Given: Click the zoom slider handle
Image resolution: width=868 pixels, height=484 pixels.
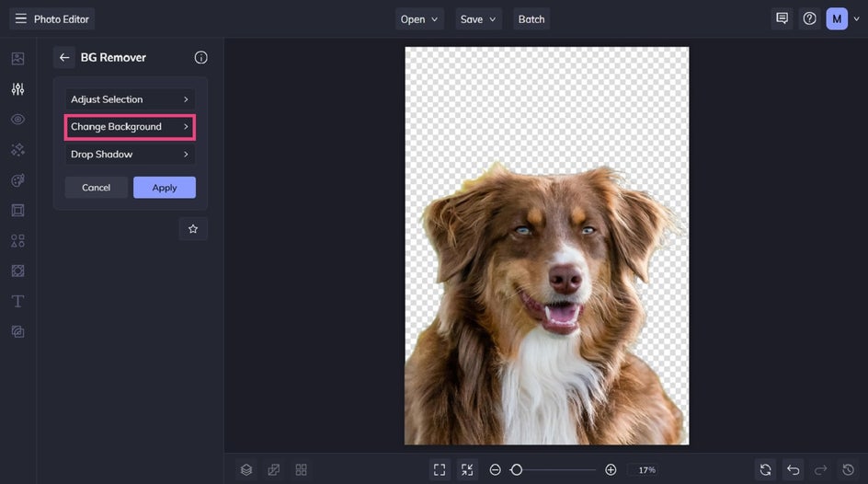Looking at the screenshot, I should click(517, 469).
